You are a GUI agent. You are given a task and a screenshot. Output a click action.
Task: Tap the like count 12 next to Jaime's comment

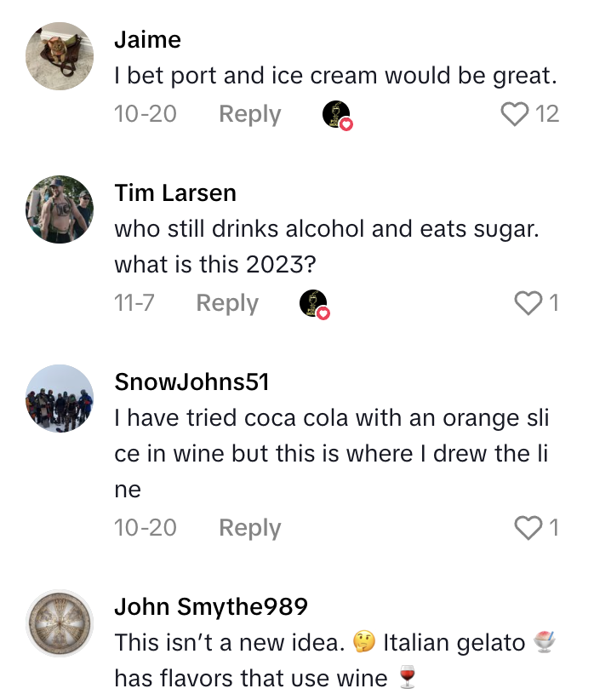coord(550,113)
